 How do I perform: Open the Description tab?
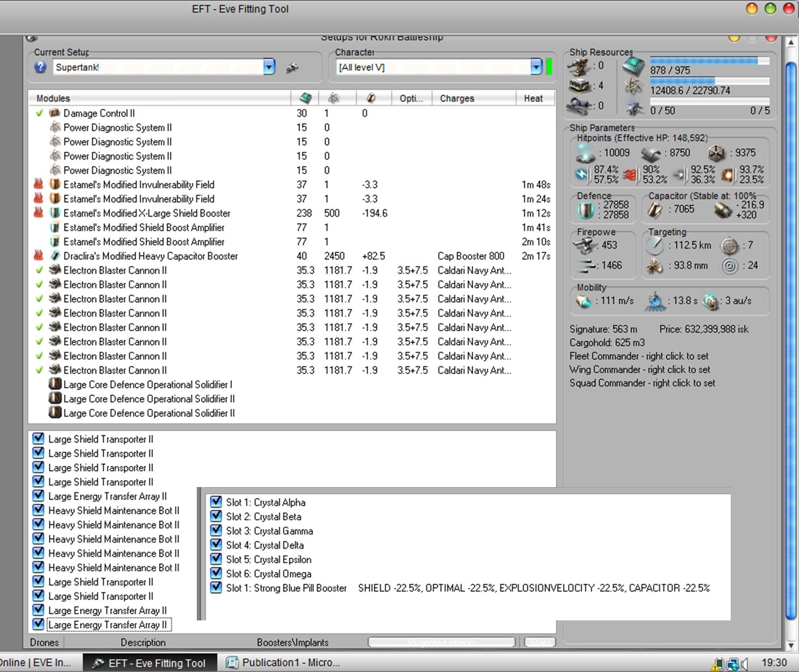point(143,642)
